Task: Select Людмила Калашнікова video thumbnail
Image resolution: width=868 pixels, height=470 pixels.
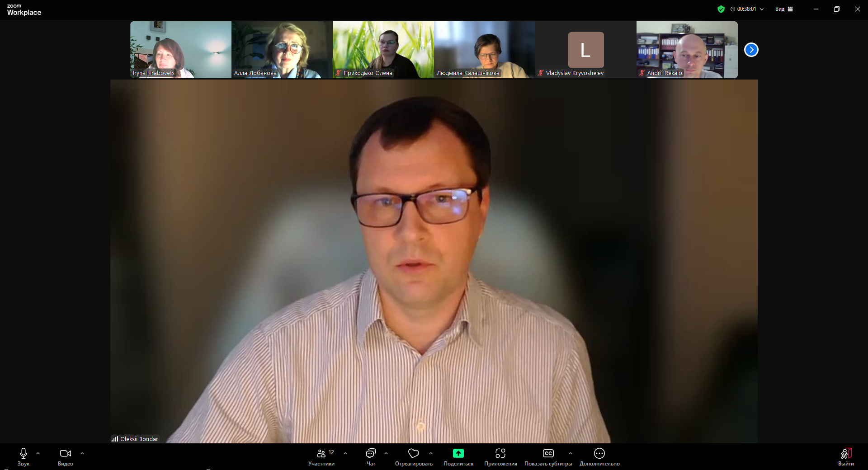Action: pos(485,50)
